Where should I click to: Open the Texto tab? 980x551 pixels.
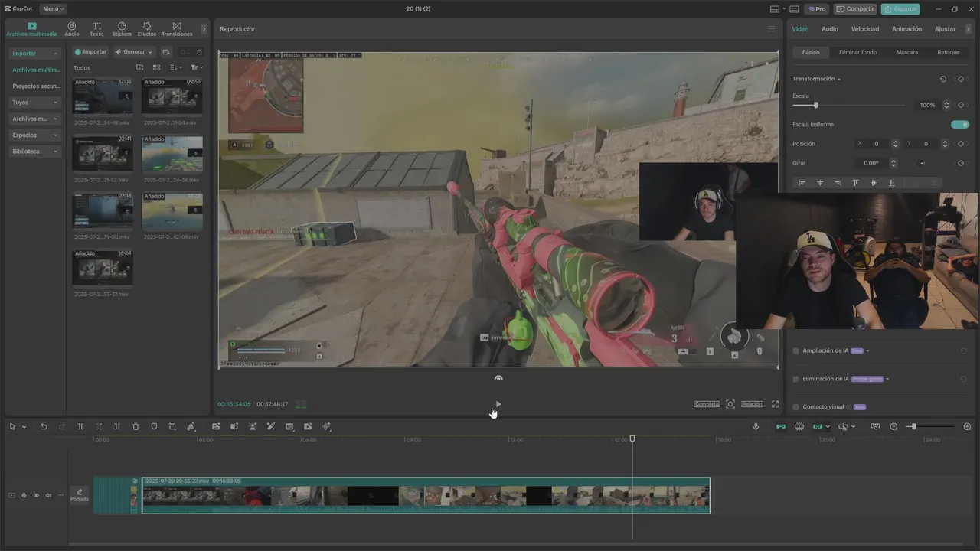click(96, 29)
